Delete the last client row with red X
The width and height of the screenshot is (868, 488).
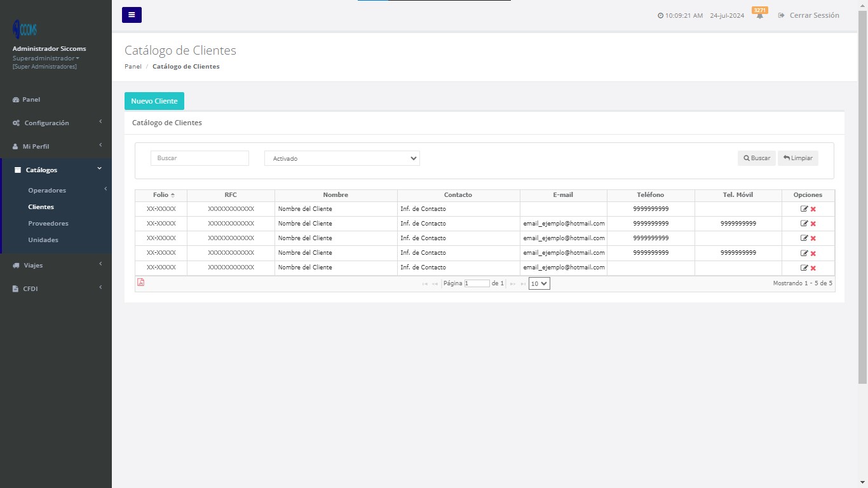coord(813,268)
